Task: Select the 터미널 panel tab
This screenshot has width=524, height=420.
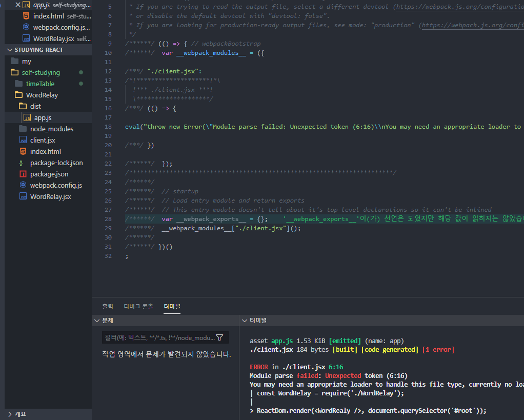Action: tap(172, 306)
